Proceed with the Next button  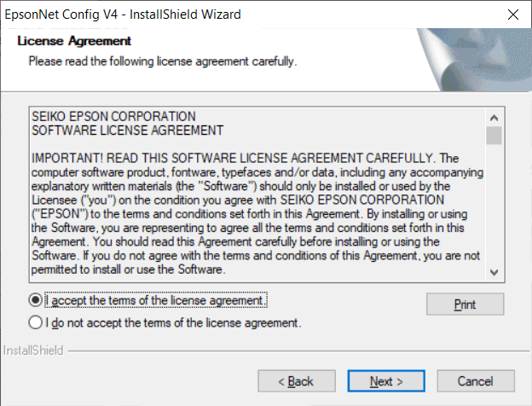click(x=386, y=381)
